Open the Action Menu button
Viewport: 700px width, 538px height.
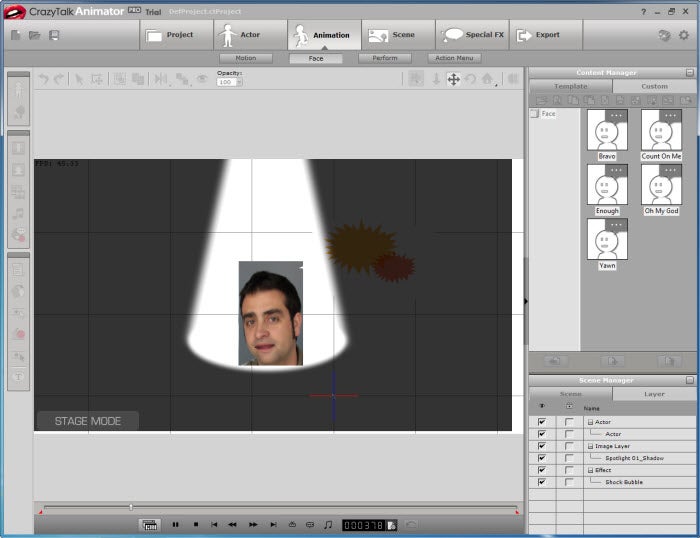[x=454, y=58]
